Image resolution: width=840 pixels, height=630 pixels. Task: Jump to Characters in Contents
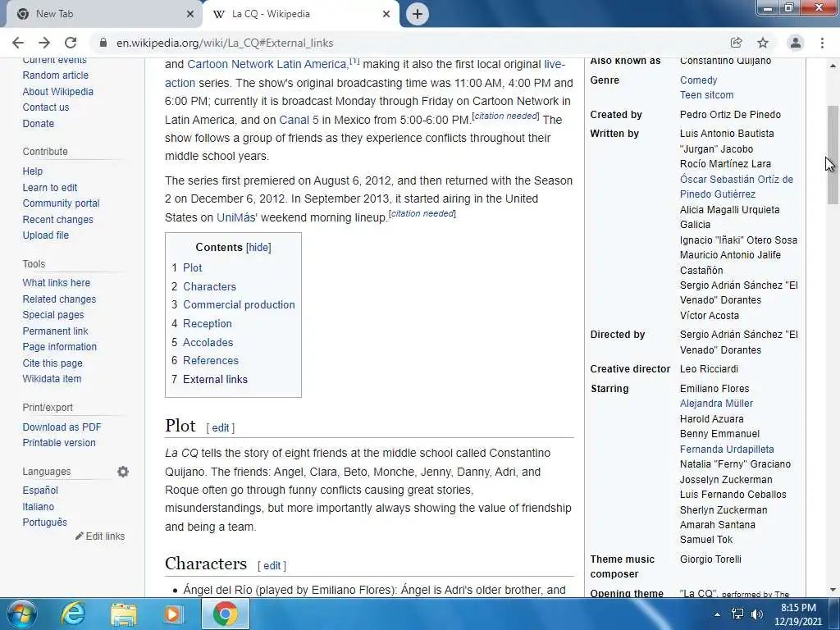209,286
